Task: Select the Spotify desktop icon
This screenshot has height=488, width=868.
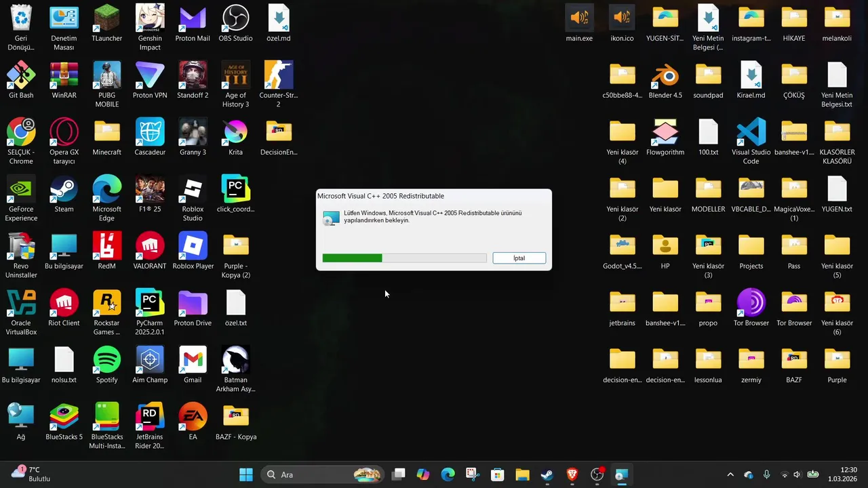Action: pos(106,365)
